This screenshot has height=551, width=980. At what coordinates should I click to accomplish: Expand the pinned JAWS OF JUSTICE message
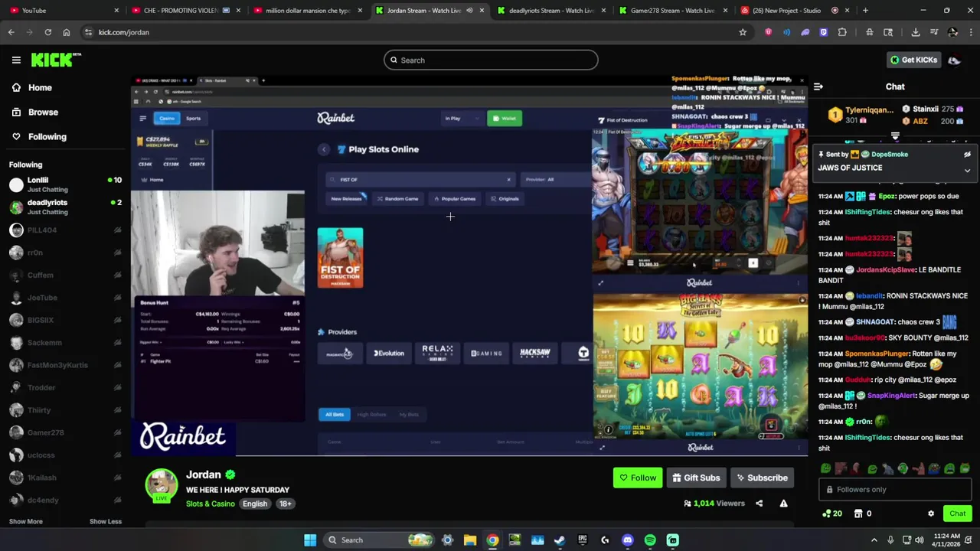click(967, 171)
